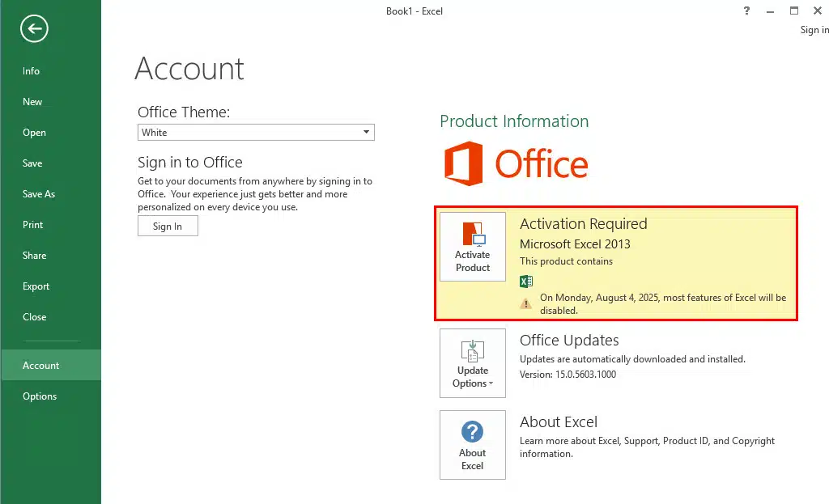Screen dimensions: 829x504
Task: Open Export in the left menu
Action: click(36, 286)
